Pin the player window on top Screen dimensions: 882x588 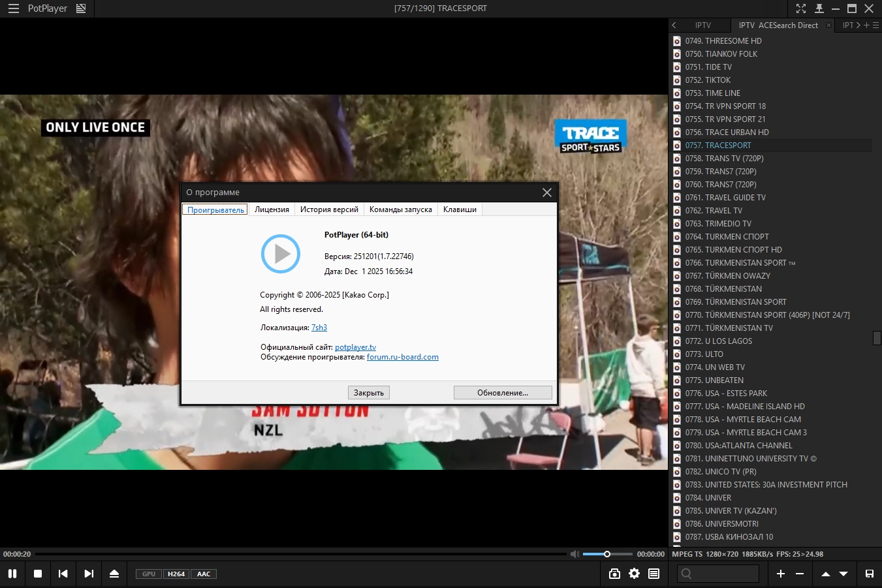click(x=819, y=8)
